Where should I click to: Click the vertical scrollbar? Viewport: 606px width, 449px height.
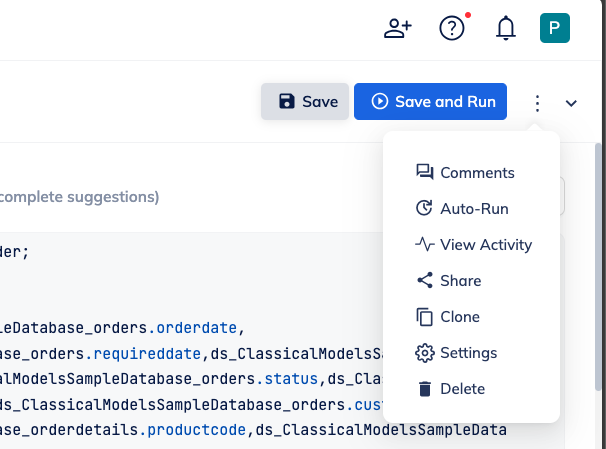(598, 267)
